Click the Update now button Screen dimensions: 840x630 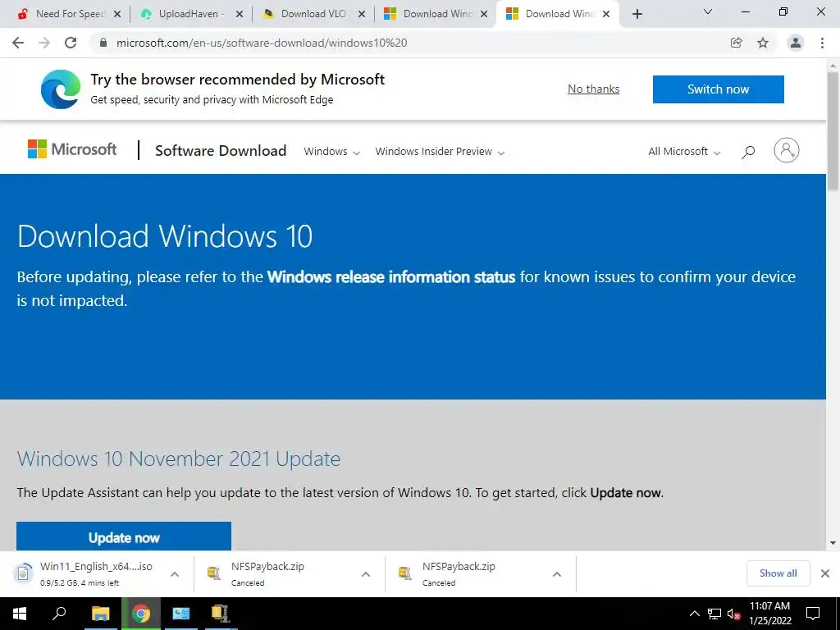124,536
